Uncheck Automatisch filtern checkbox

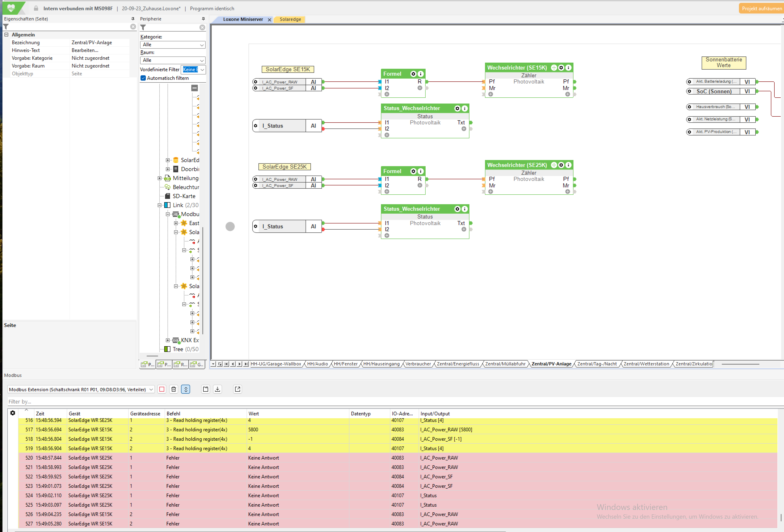[x=143, y=78]
